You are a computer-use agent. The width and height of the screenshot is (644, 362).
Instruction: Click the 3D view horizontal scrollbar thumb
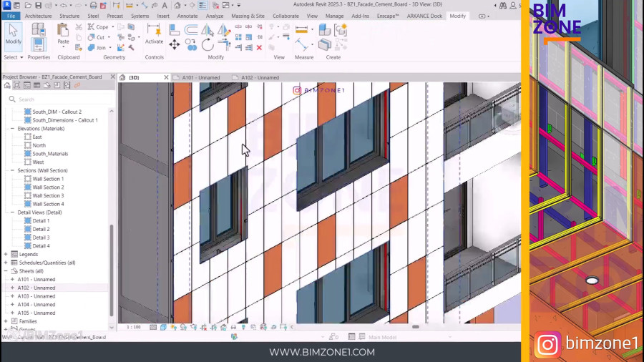click(x=416, y=327)
